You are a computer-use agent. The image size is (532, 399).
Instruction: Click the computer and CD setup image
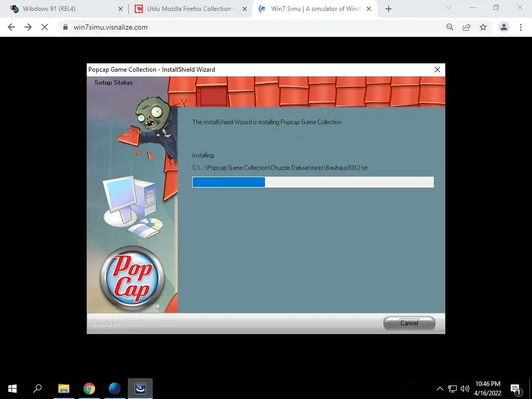pos(133,206)
